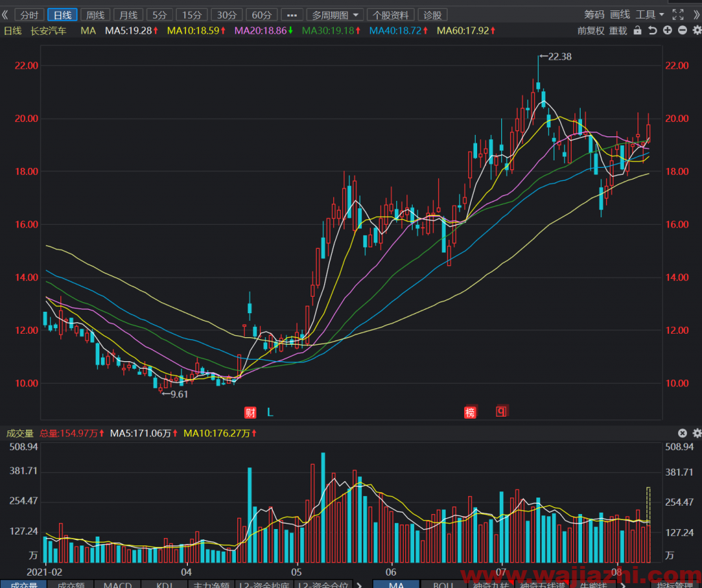702x588 pixels.
Task: Select the 日线 daily chart
Action: click(x=62, y=15)
